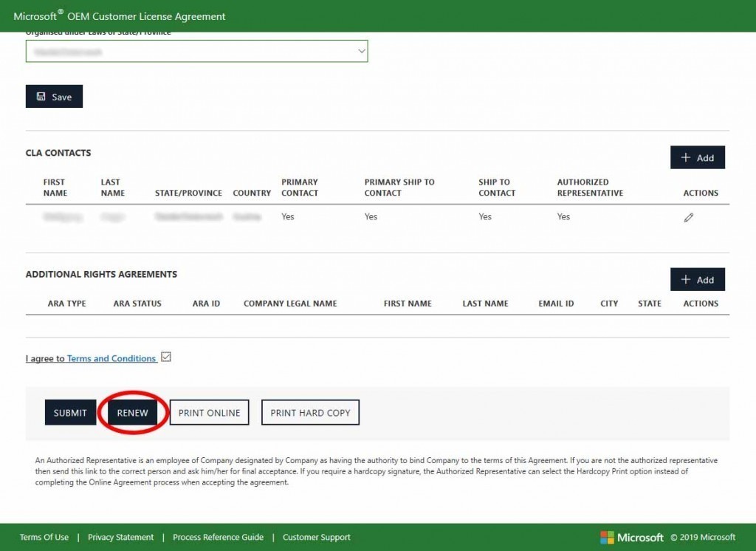Click the EMAIL ID column header
756x551 pixels.
556,304
